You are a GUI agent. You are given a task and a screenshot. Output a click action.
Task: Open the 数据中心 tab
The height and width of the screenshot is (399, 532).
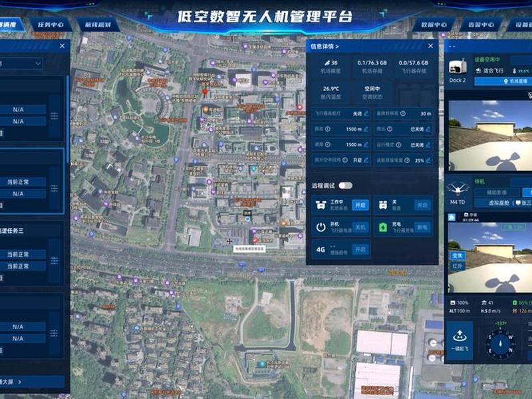pos(434,25)
